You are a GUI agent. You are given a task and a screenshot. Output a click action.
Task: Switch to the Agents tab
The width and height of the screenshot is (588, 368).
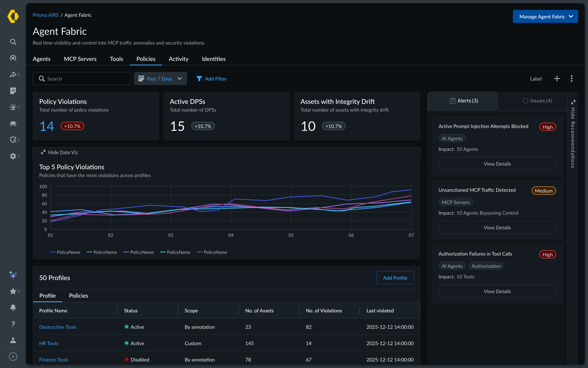click(x=42, y=59)
